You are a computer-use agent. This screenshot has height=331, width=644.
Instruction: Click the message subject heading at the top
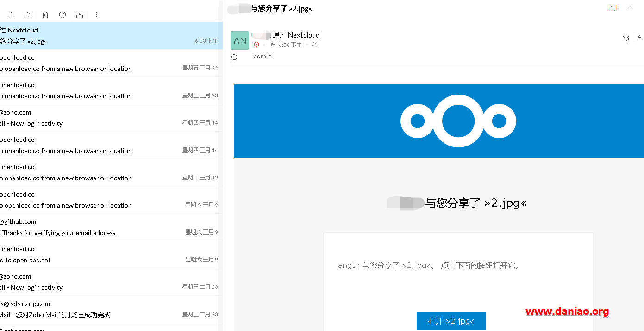282,8
